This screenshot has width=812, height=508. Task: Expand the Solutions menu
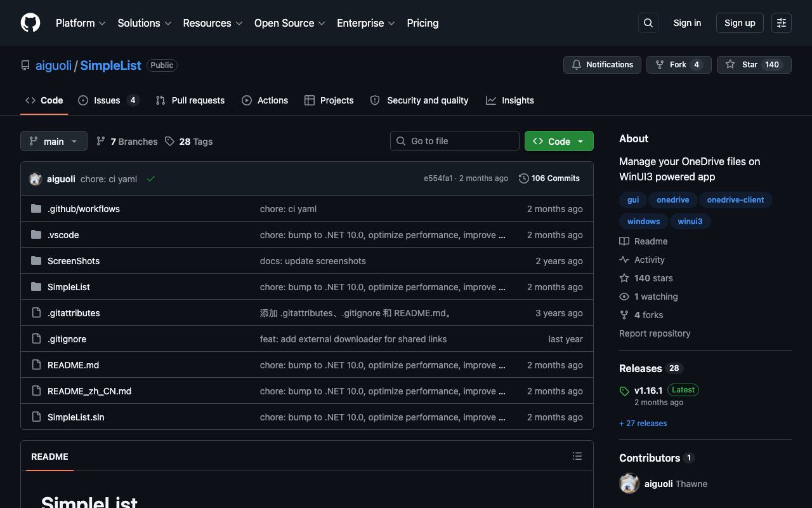pos(145,23)
